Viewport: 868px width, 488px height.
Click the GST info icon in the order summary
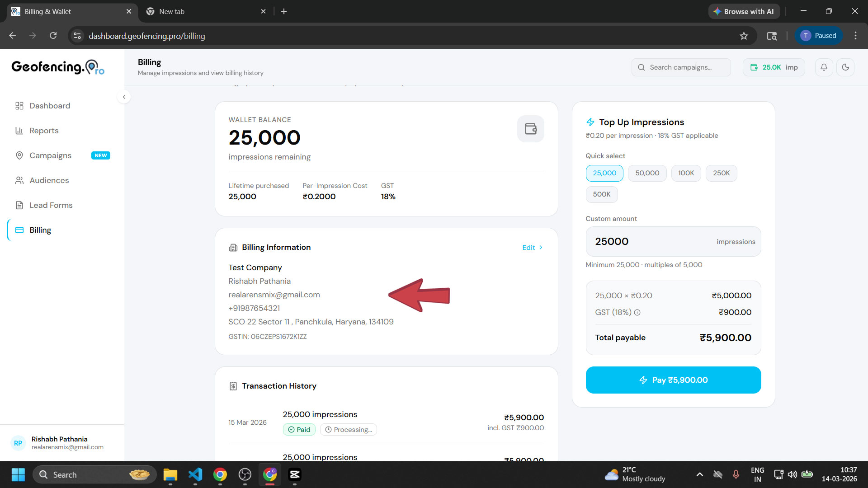pos(637,312)
